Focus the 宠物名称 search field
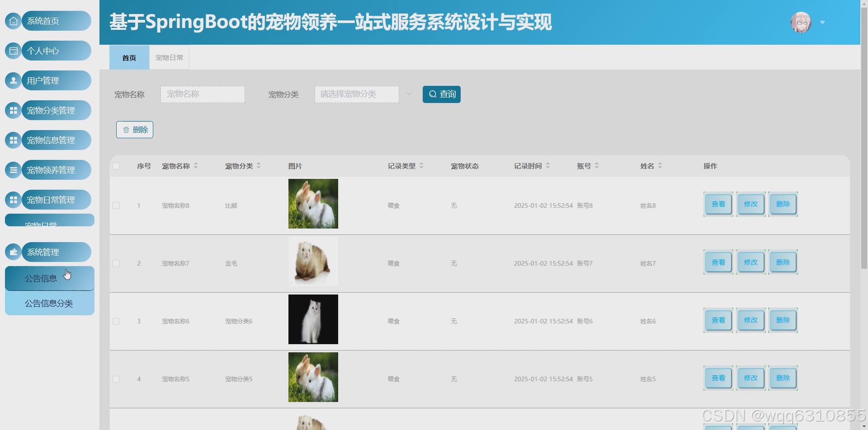 [x=203, y=94]
